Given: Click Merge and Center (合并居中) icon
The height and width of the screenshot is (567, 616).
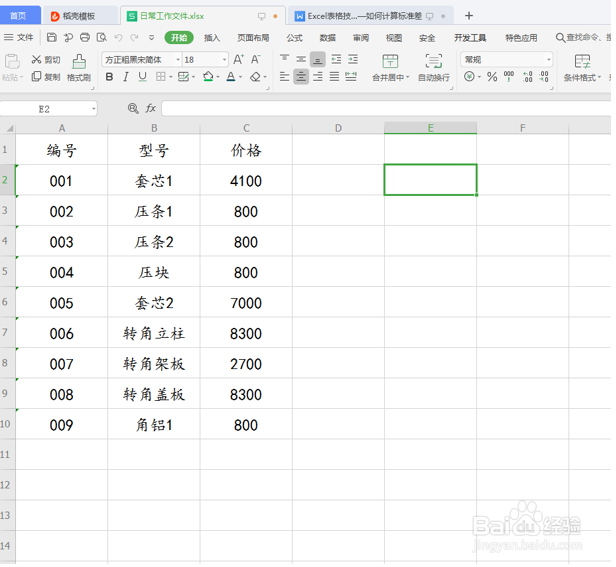Looking at the screenshot, I should point(390,61).
